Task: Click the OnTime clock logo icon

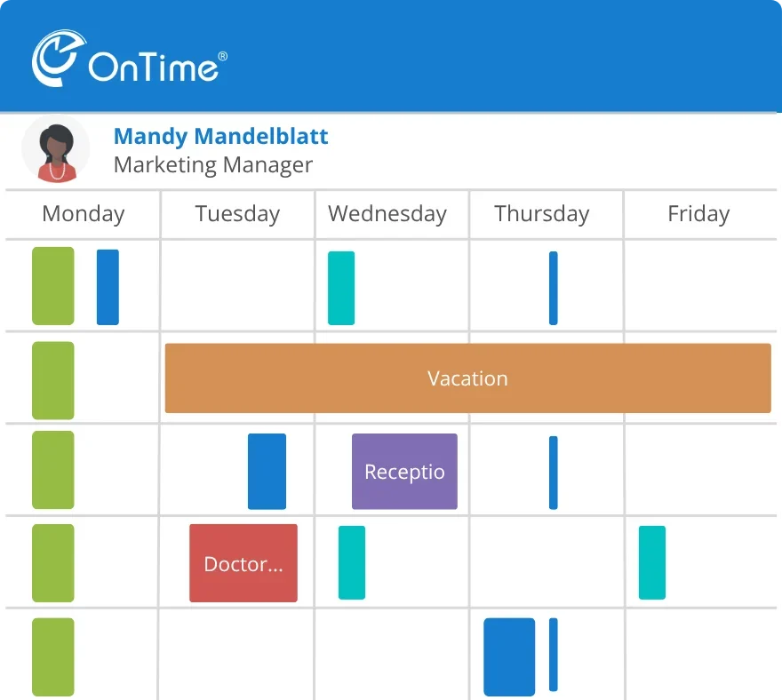Action: click(x=59, y=58)
